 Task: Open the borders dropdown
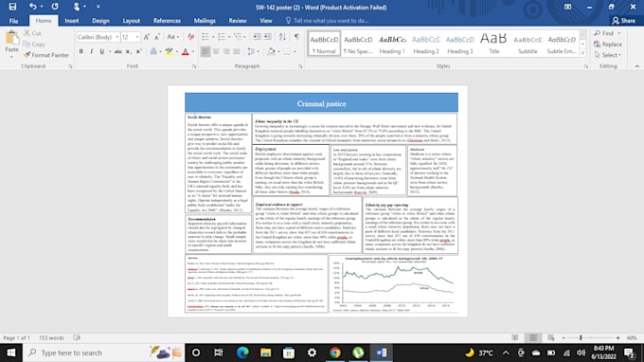(295, 51)
